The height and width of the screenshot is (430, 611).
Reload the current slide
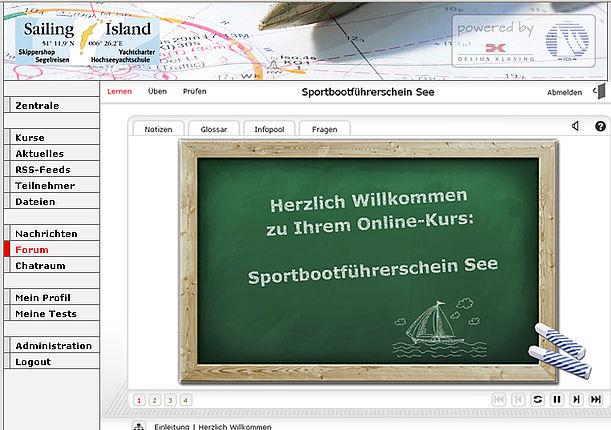(x=537, y=399)
